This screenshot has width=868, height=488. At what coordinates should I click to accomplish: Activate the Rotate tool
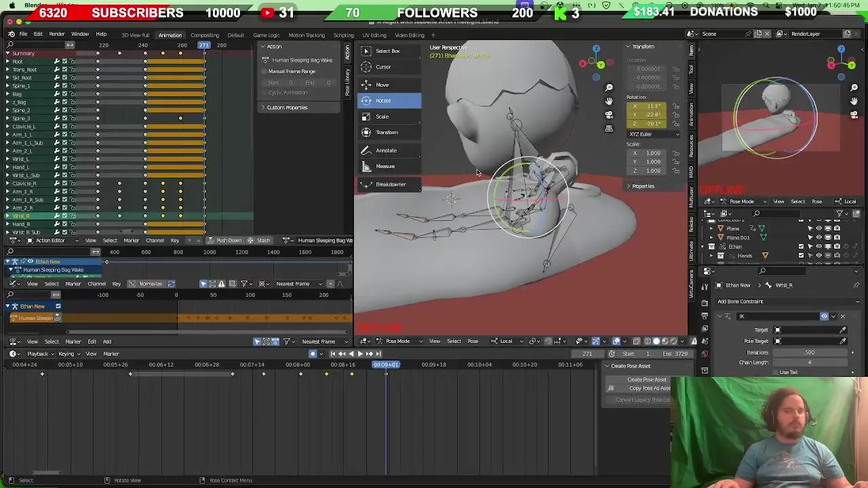pyautogui.click(x=389, y=100)
